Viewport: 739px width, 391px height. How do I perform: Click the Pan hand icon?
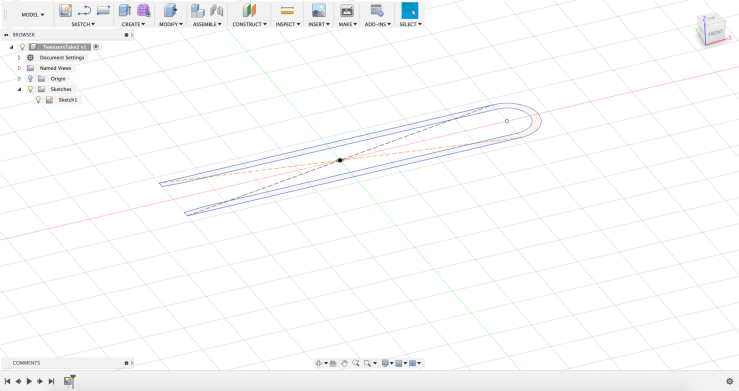point(344,363)
